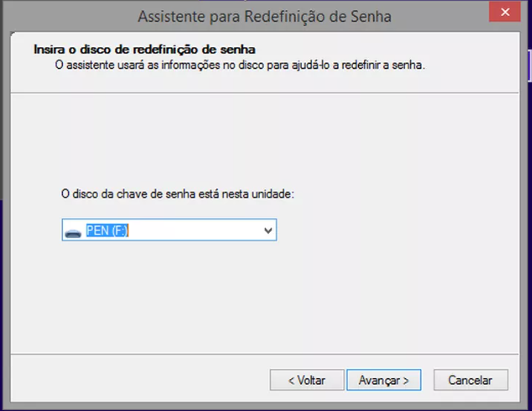
Task: Cancel the password reset wizard
Action: point(471,380)
